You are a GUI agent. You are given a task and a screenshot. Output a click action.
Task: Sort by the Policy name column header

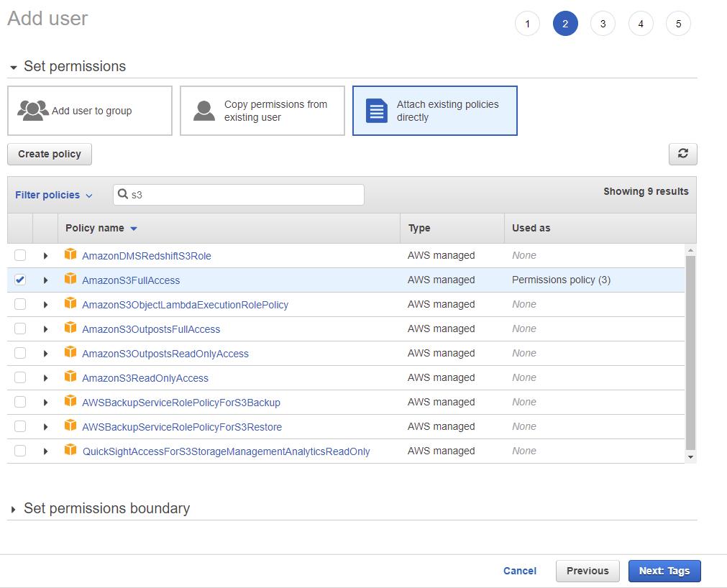(x=101, y=228)
